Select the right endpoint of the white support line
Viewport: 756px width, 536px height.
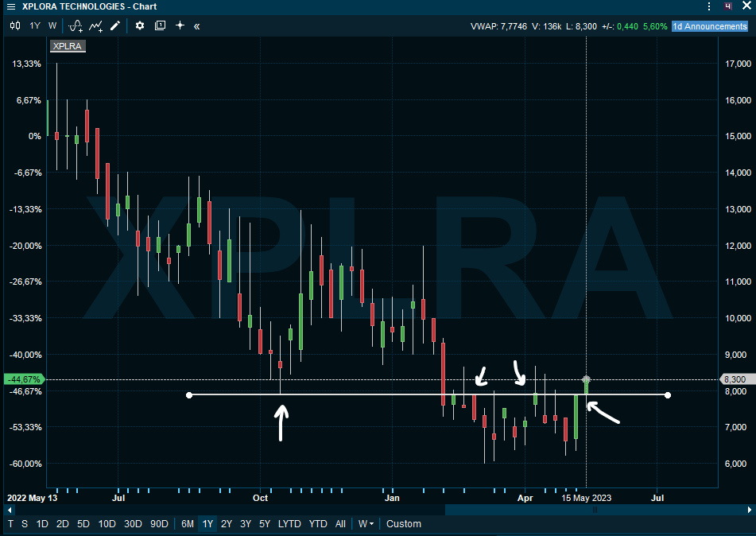(x=667, y=395)
